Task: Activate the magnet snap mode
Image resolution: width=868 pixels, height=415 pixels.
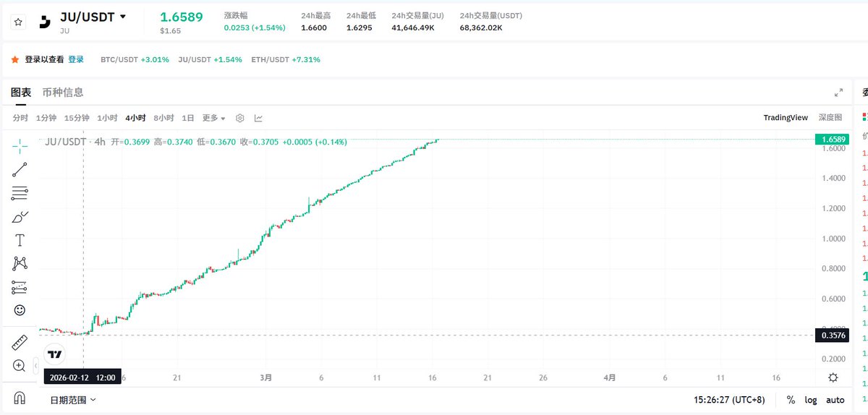Action: tap(20, 398)
